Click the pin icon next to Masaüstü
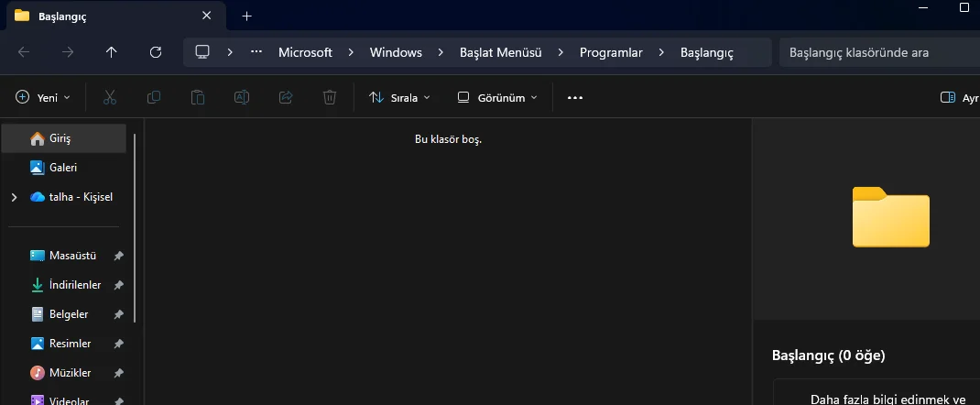Screen dimensions: 980x405 pos(119,256)
